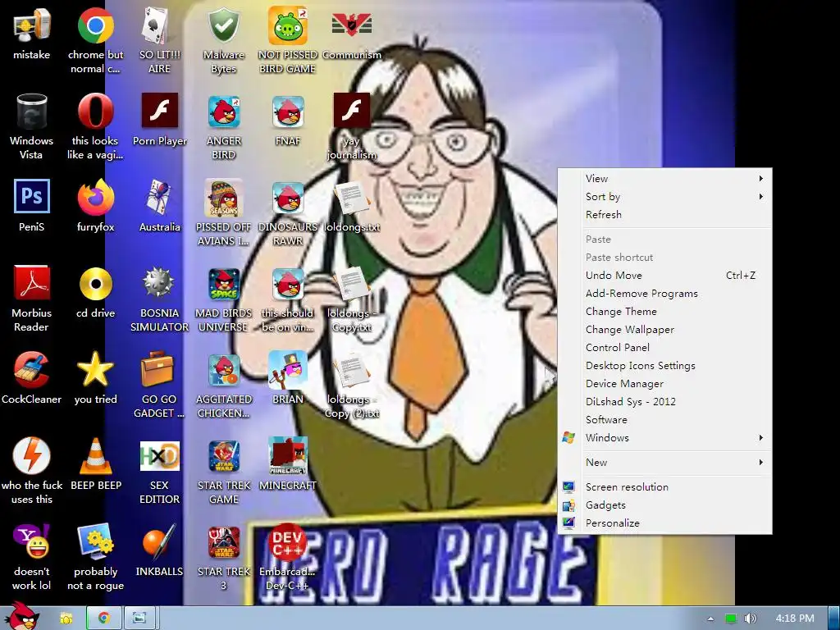Image resolution: width=840 pixels, height=630 pixels.
Task: Expand the 'Sort by' submenu
Action: [664, 197]
